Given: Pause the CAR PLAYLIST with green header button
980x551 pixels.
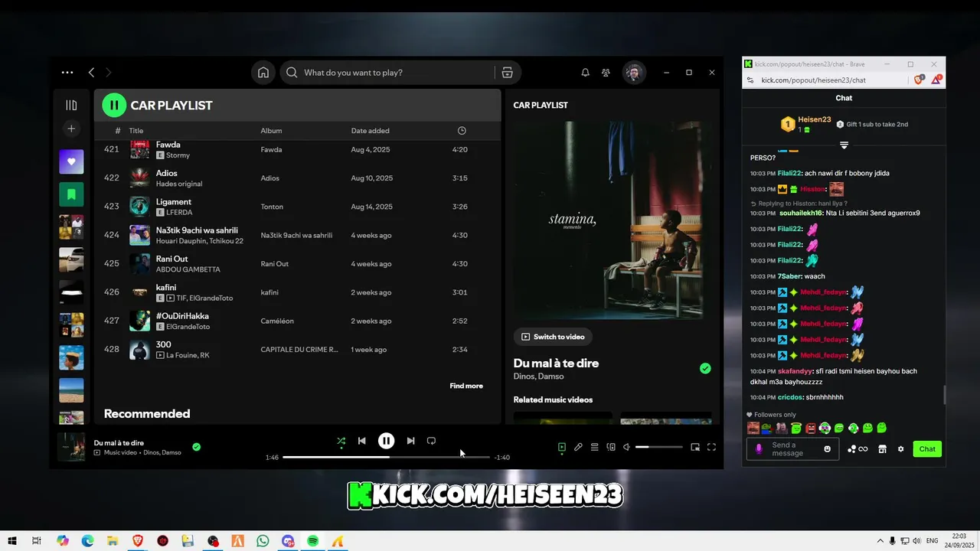Looking at the screenshot, I should click(x=113, y=106).
